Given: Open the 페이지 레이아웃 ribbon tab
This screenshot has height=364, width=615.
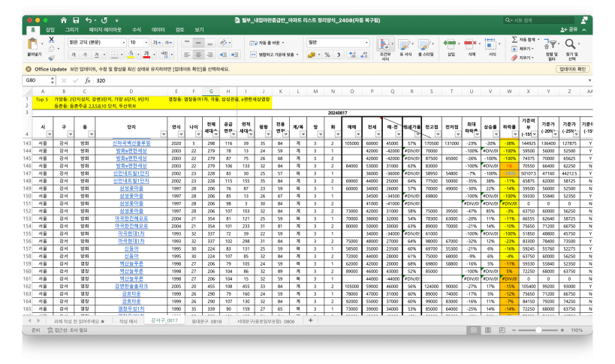Looking at the screenshot, I should pyautogui.click(x=104, y=30).
